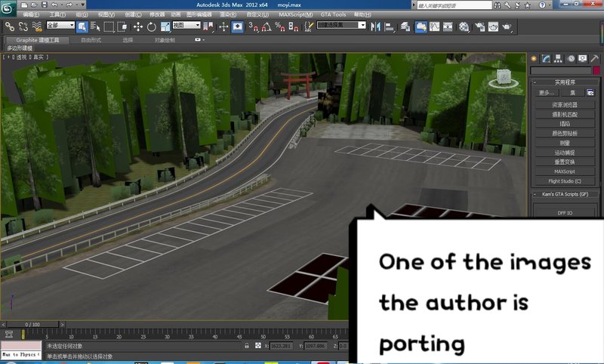Click the InfoCenter keyword search field
Viewport: 604px width, 364px height.
[455, 5]
